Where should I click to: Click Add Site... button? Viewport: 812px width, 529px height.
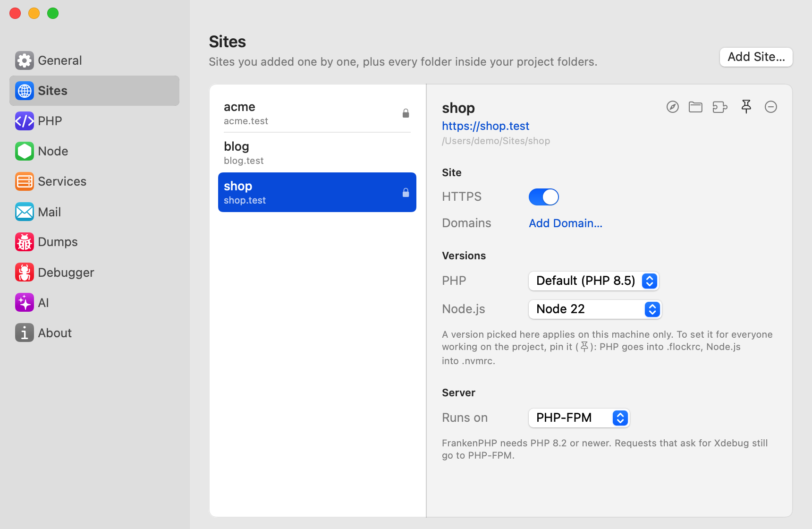(x=756, y=57)
